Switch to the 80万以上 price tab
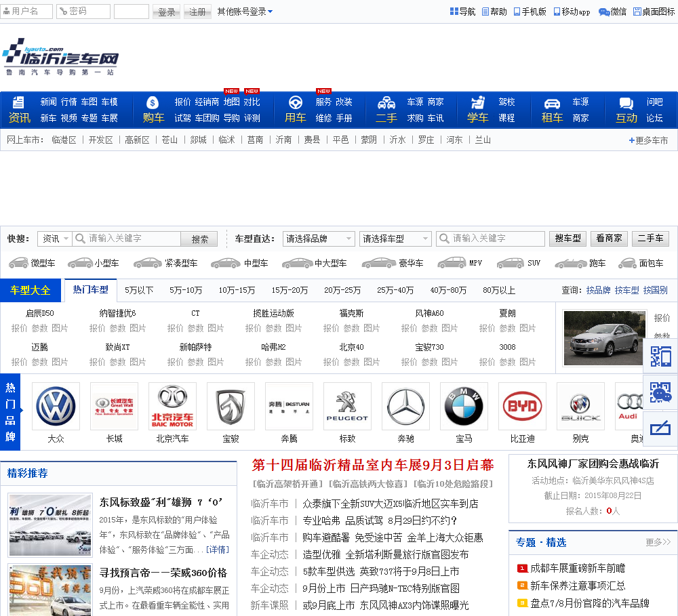The width and height of the screenshot is (678, 616). point(499,291)
